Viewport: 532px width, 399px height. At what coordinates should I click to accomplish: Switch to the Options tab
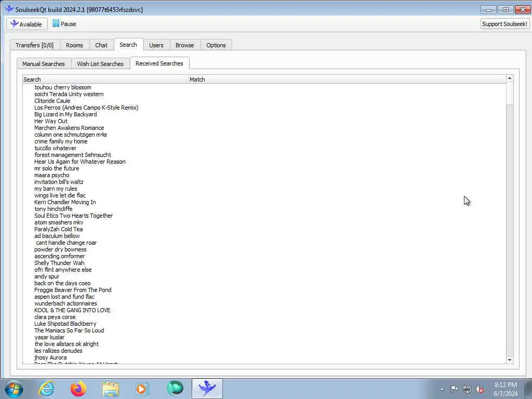pyautogui.click(x=216, y=45)
